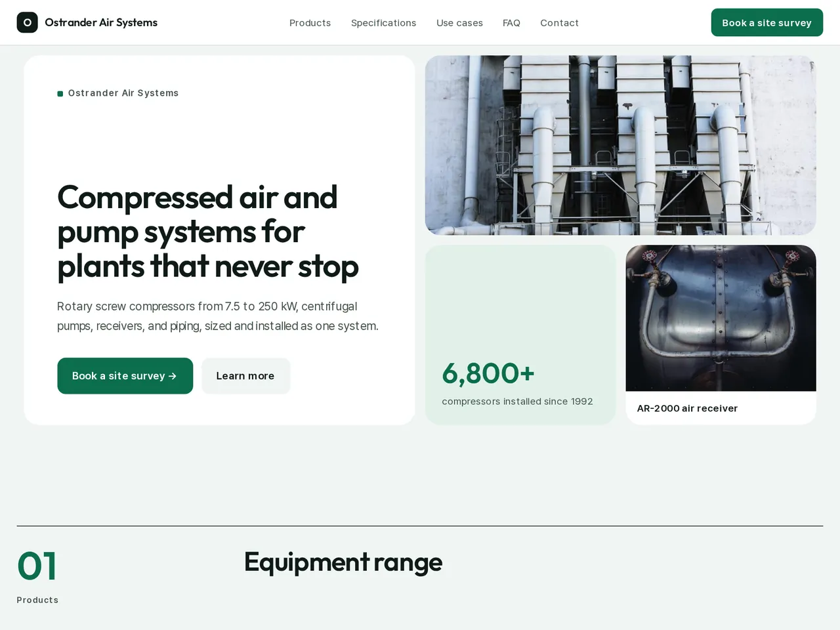
Task: Open the Products nav item
Action: click(310, 23)
